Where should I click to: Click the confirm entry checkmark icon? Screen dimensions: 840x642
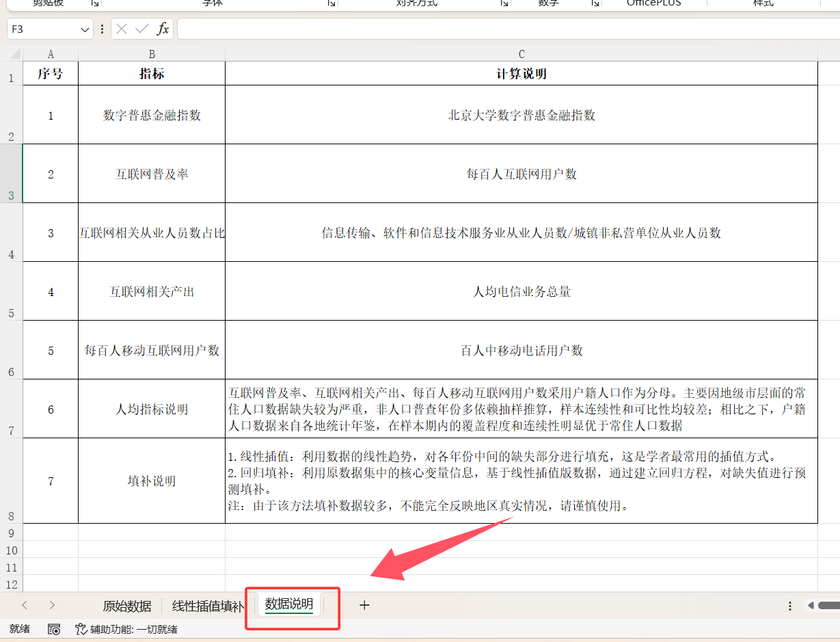142,29
